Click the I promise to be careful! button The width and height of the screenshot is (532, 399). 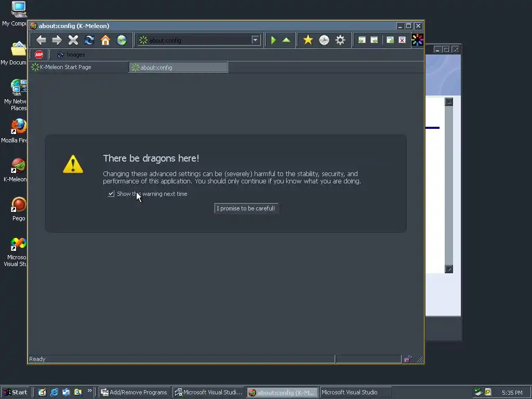[246, 208]
